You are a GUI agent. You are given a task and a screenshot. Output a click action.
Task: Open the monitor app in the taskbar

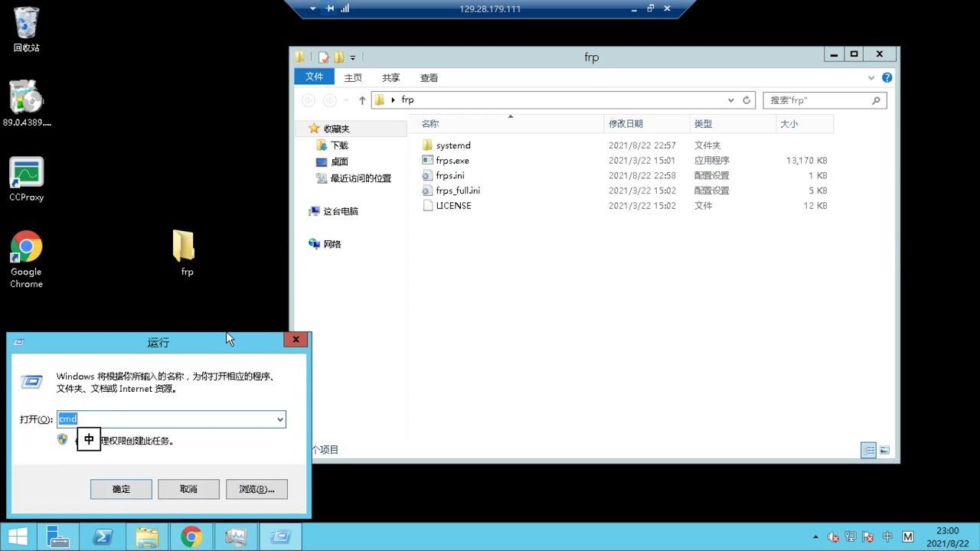(x=236, y=536)
